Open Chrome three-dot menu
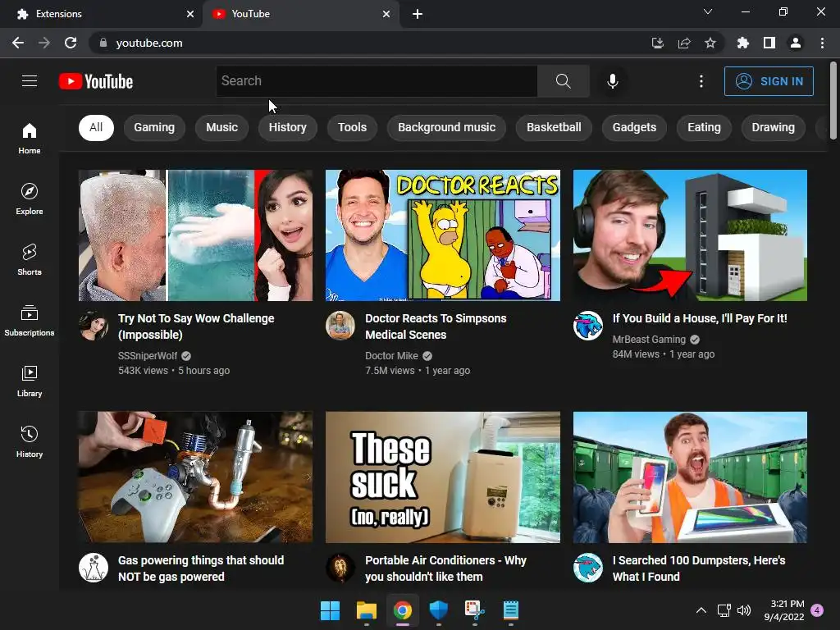The height and width of the screenshot is (630, 840). point(822,43)
